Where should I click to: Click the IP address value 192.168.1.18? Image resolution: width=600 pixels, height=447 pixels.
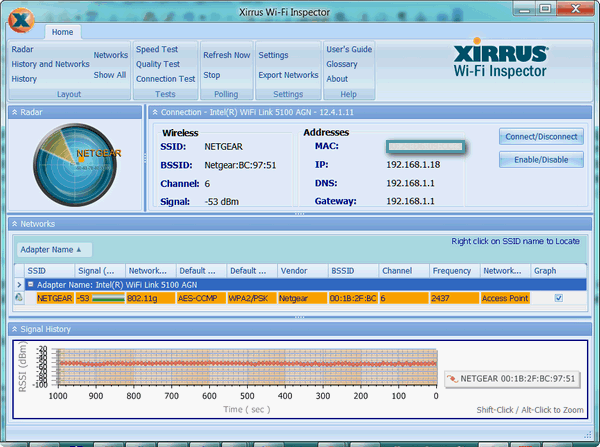(x=413, y=165)
